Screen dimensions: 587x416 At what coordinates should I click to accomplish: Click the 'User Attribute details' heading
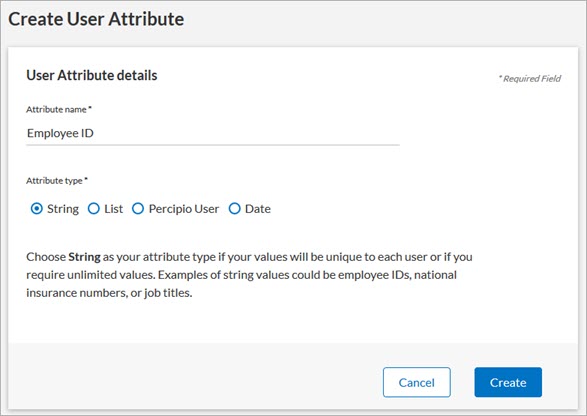click(92, 75)
